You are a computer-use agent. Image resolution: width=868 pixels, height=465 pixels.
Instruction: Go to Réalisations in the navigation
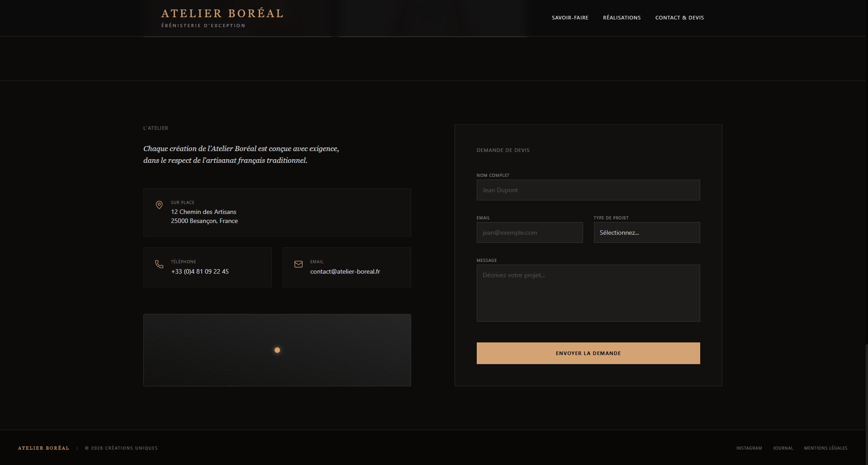622,18
